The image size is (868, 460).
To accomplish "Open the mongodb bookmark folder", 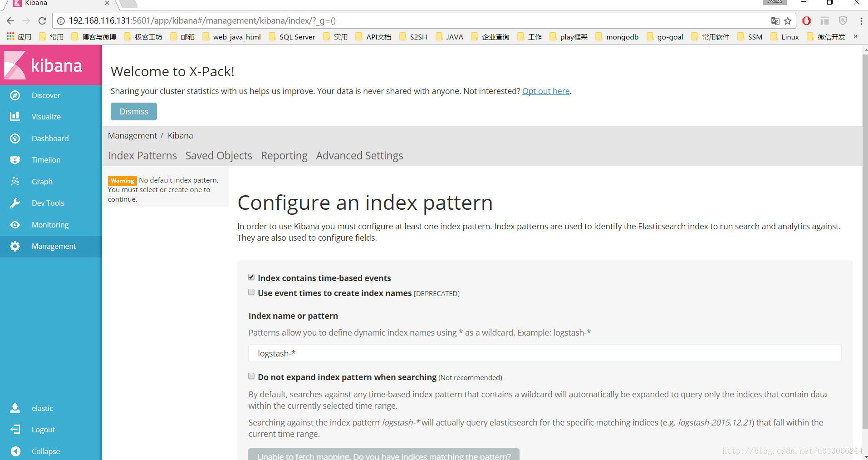I will click(x=617, y=37).
